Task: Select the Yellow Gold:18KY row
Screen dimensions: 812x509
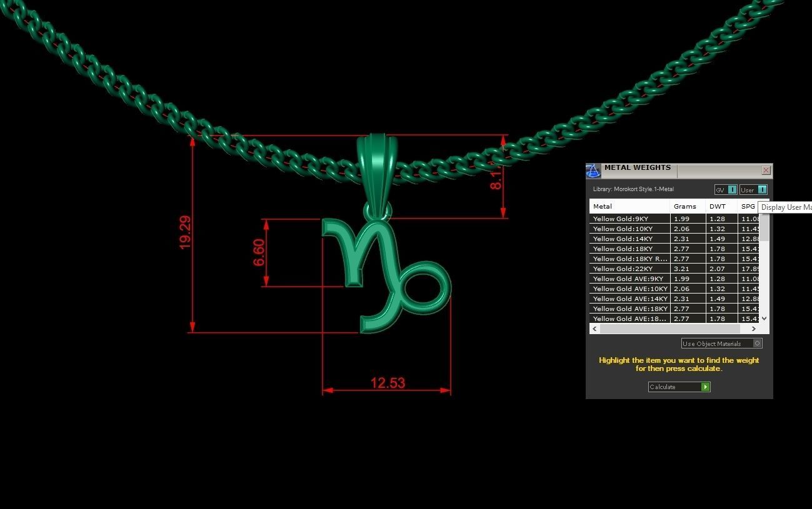Action: 675,249
